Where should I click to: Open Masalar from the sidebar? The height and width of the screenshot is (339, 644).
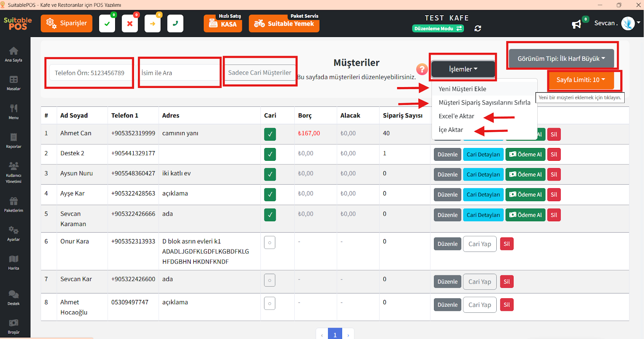point(13,83)
